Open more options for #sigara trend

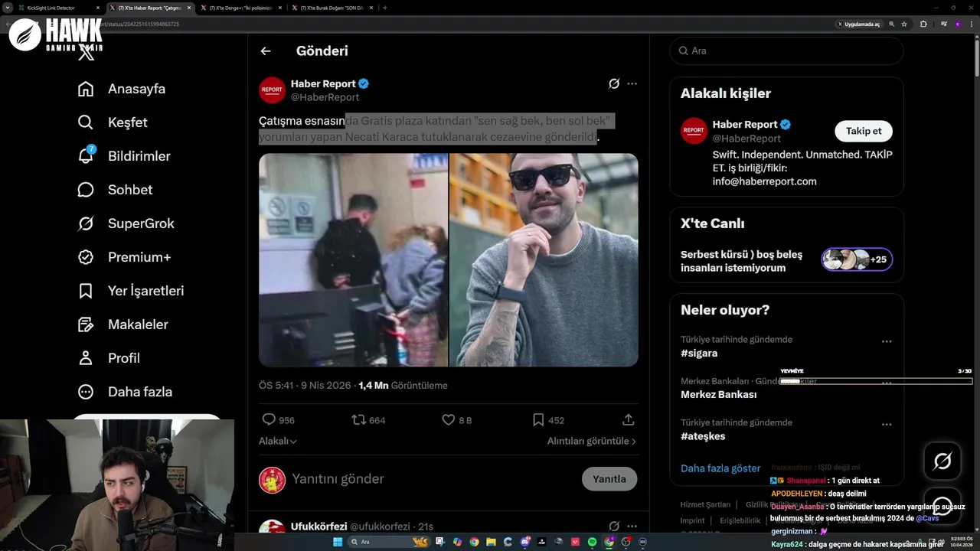887,341
